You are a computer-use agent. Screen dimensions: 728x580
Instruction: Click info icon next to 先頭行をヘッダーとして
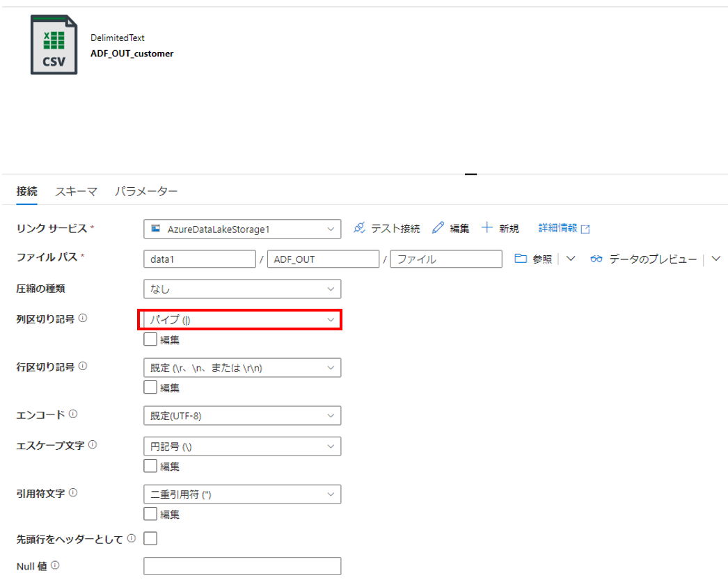[x=132, y=538]
